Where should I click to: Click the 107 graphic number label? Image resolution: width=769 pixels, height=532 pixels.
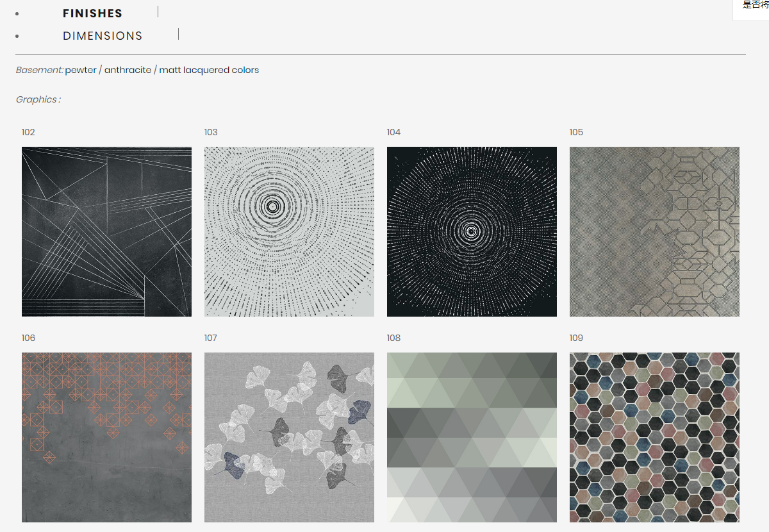(x=211, y=338)
